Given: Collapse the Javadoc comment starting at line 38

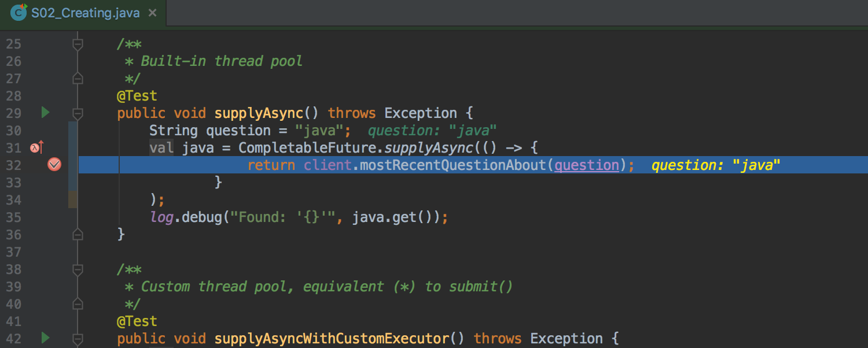Looking at the screenshot, I should click(x=78, y=269).
